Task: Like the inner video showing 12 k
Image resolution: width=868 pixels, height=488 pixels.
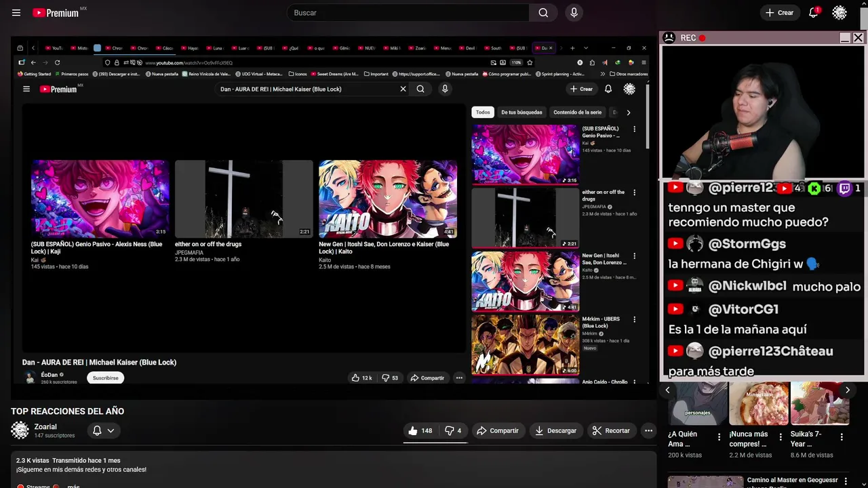Action: [x=361, y=378]
